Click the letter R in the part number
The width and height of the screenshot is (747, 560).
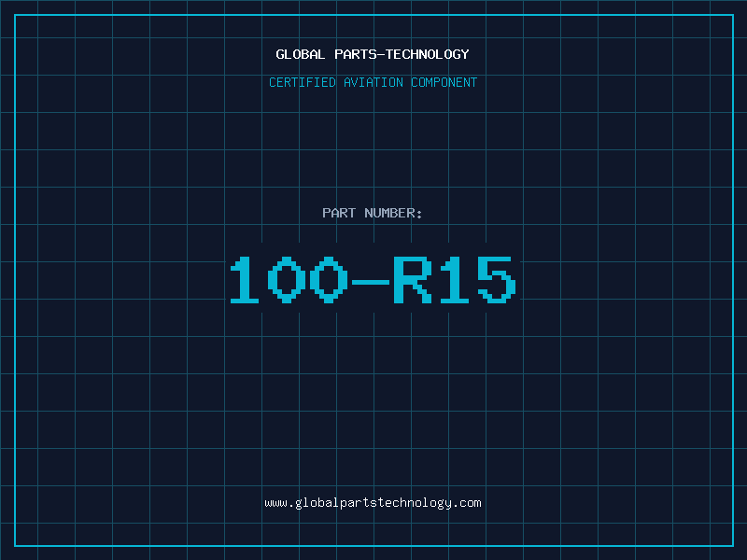411,280
